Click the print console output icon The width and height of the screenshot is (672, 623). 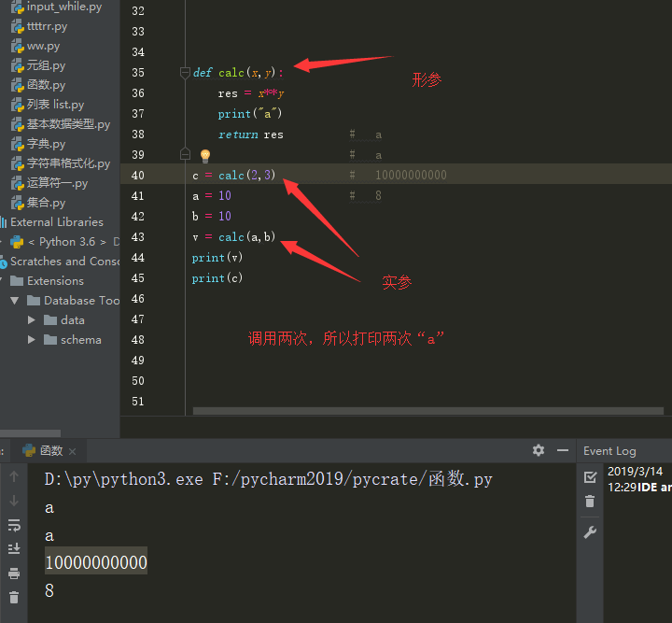point(14,573)
